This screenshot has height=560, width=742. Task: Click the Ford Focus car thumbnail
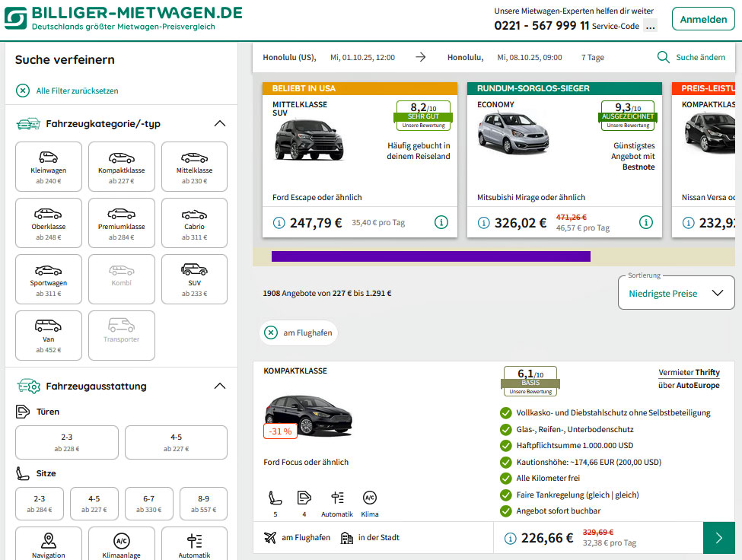tap(308, 415)
